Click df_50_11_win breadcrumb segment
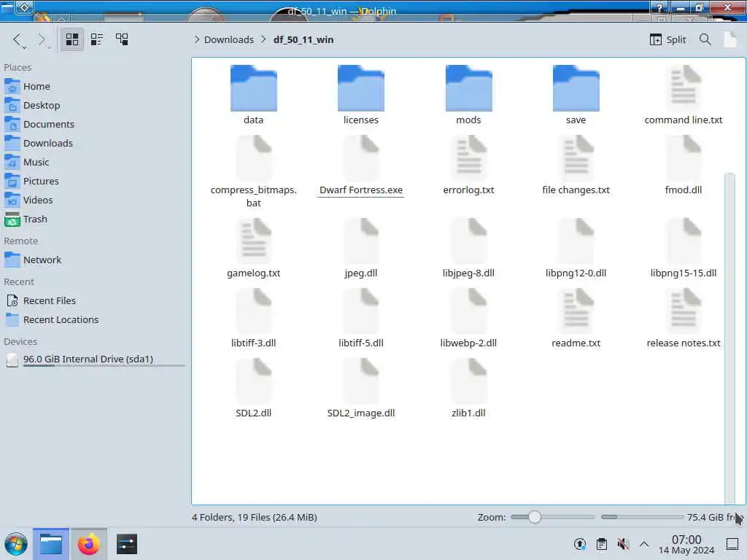 [x=303, y=39]
